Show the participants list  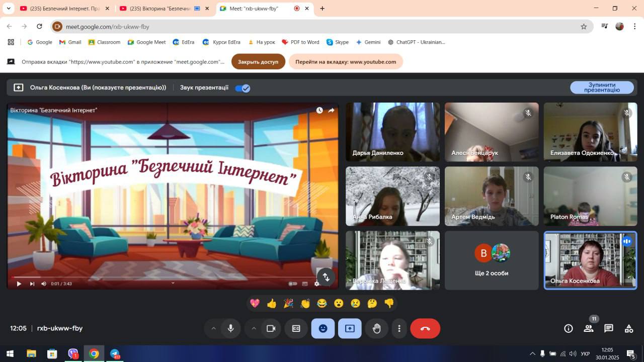588,328
